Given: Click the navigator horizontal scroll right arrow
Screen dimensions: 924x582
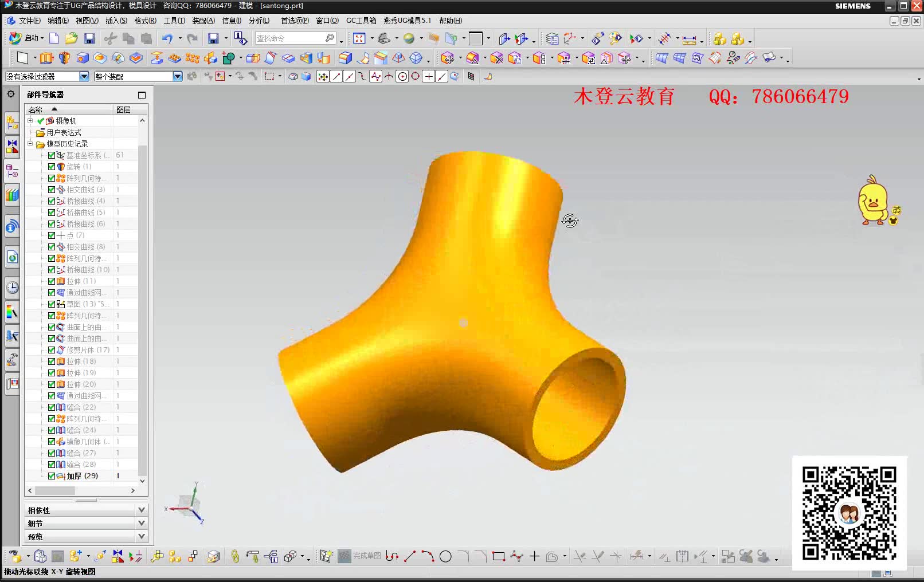Looking at the screenshot, I should 133,491.
